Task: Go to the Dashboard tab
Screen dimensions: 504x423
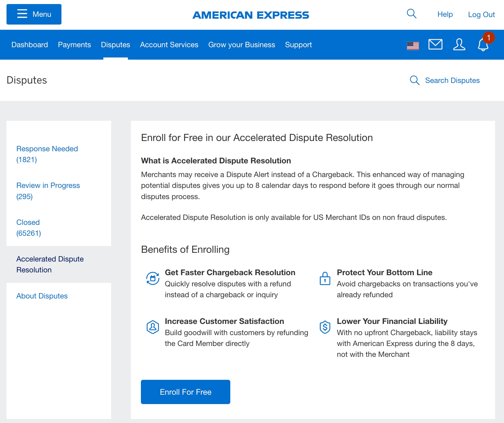Action: 30,45
